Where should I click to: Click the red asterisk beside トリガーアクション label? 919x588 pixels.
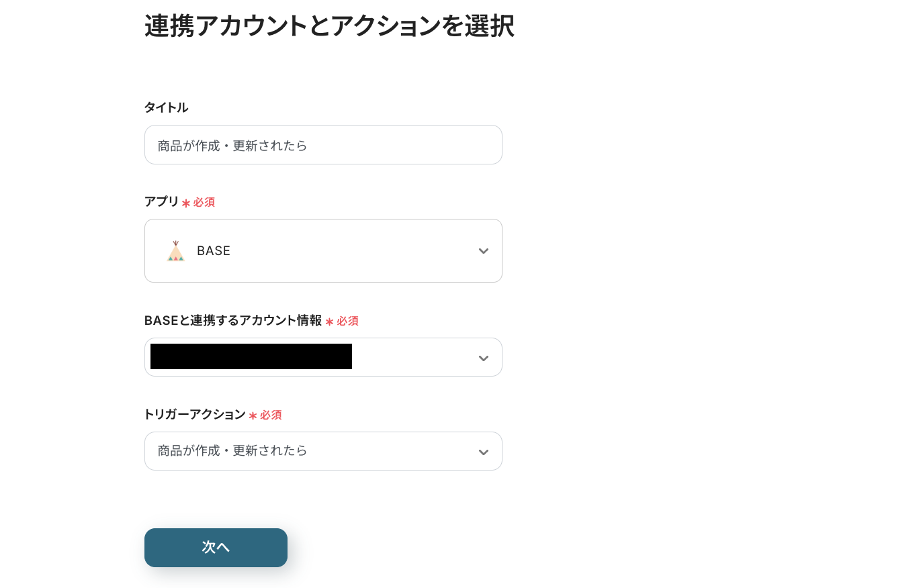253,415
